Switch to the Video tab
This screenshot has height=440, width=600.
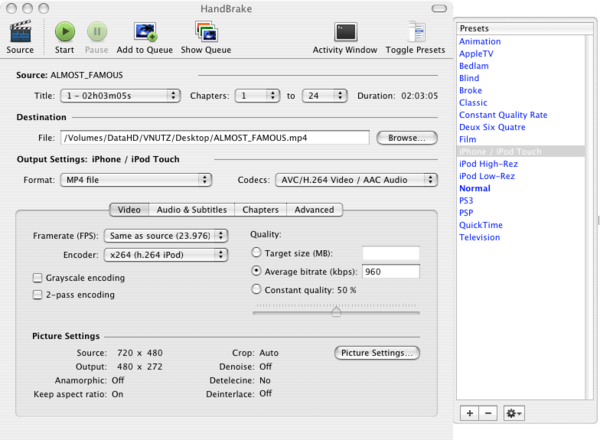click(129, 210)
